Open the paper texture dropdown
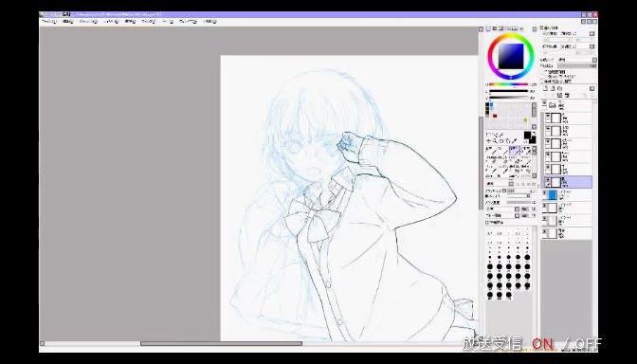The image size is (637, 364). (591, 34)
